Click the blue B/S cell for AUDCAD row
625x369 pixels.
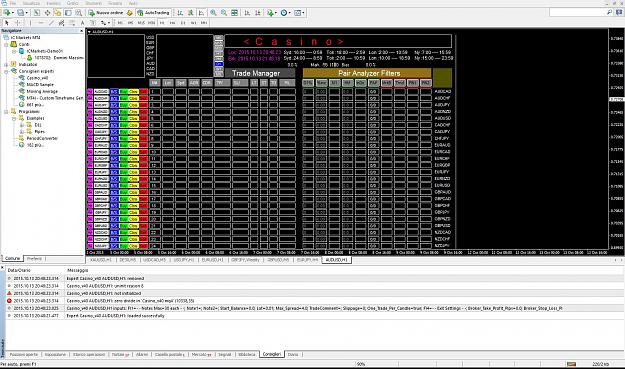[x=114, y=91]
